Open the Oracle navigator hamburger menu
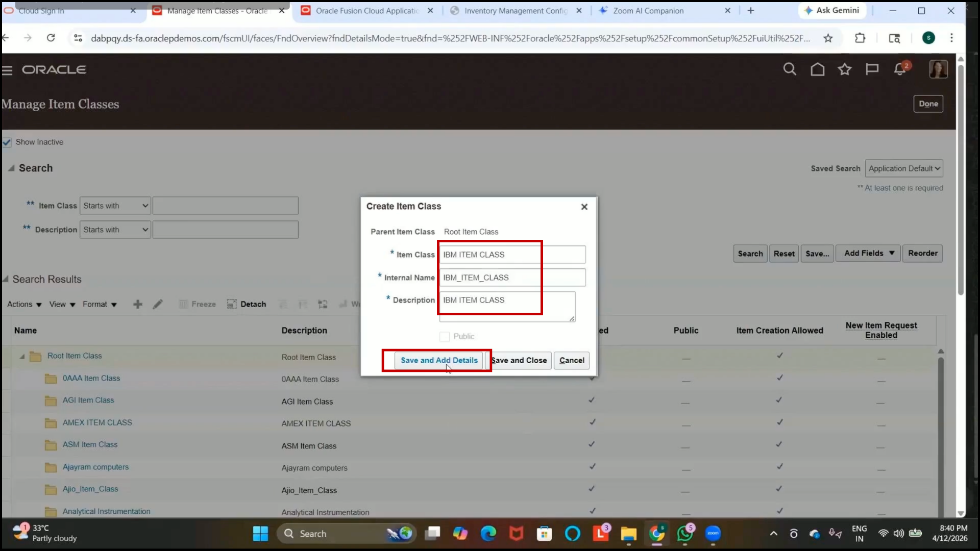 coord(7,70)
